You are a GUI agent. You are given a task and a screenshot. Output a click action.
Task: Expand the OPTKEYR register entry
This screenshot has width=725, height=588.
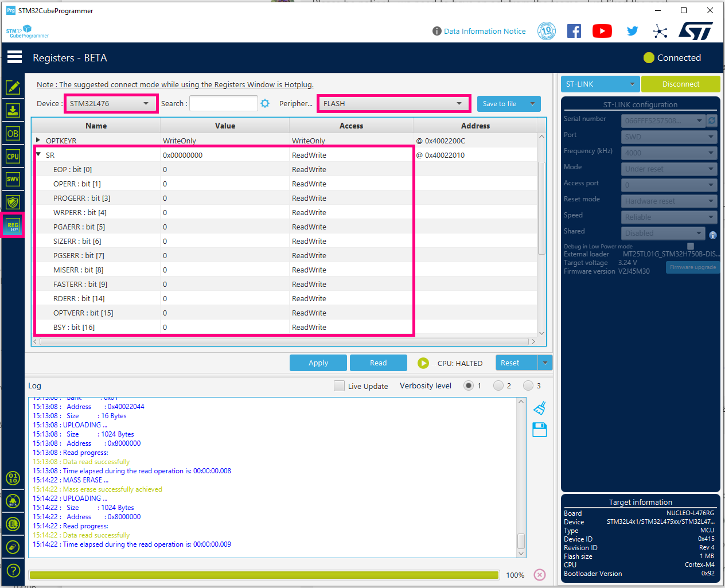pos(39,139)
